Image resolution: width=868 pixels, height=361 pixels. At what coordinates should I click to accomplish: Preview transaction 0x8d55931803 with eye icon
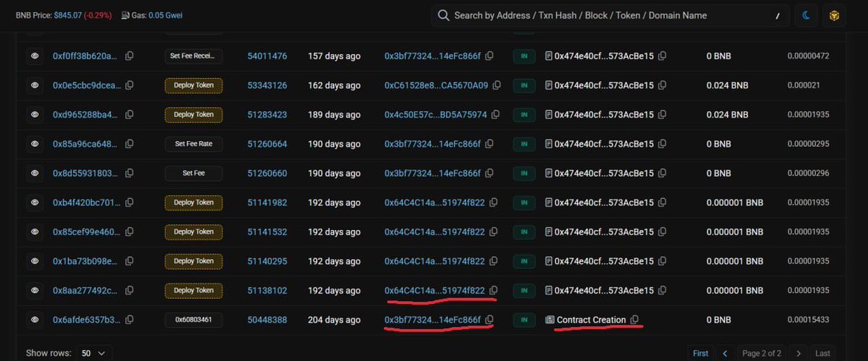click(34, 174)
